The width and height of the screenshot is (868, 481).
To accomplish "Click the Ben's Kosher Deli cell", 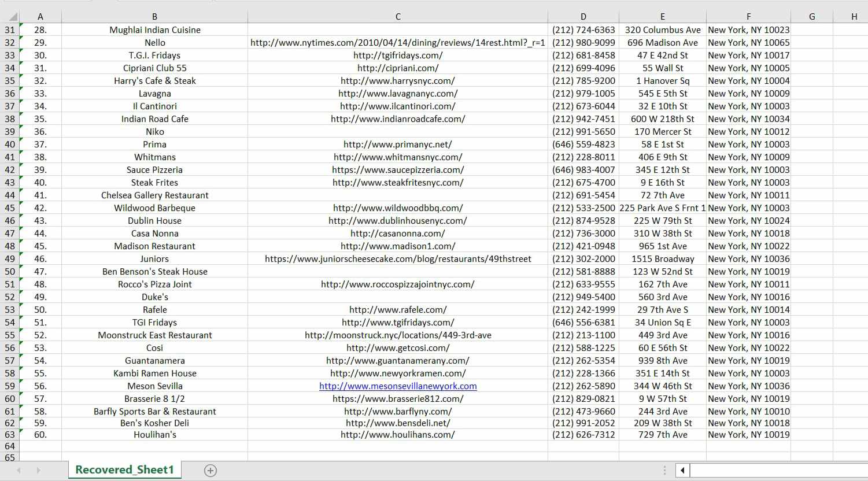I will (x=155, y=423).
